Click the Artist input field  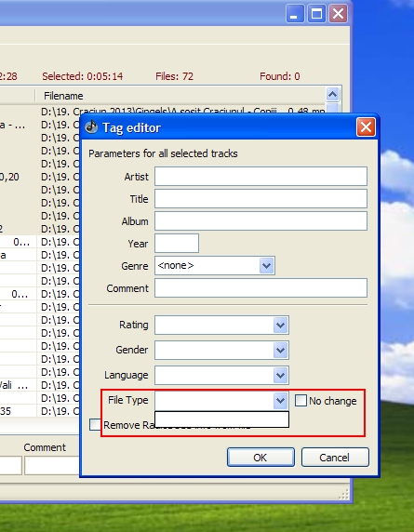click(x=260, y=176)
